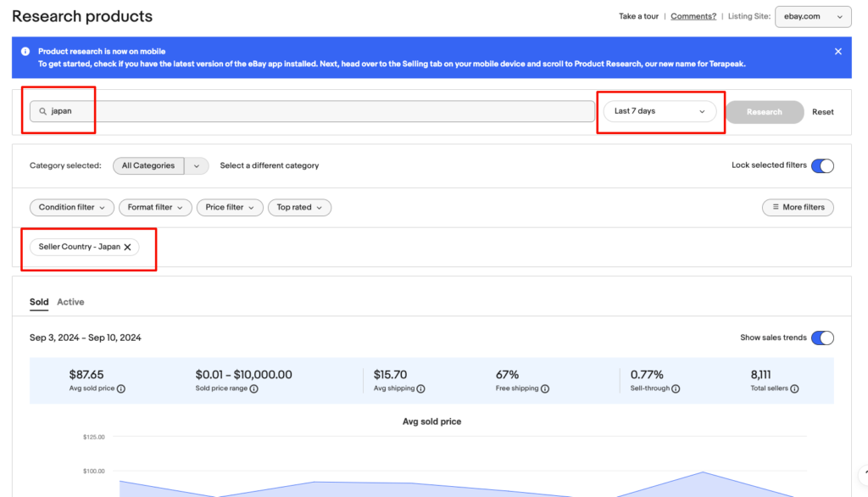
Task: Show info for Avg shipping
Action: coord(420,389)
